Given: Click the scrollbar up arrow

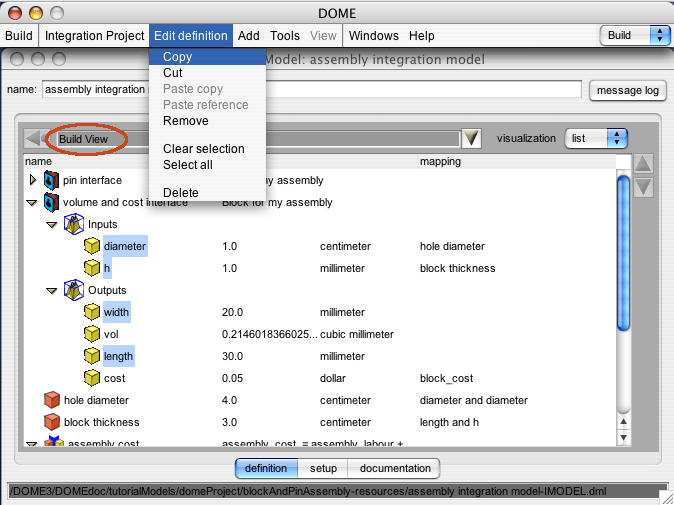Looking at the screenshot, I should click(x=623, y=422).
